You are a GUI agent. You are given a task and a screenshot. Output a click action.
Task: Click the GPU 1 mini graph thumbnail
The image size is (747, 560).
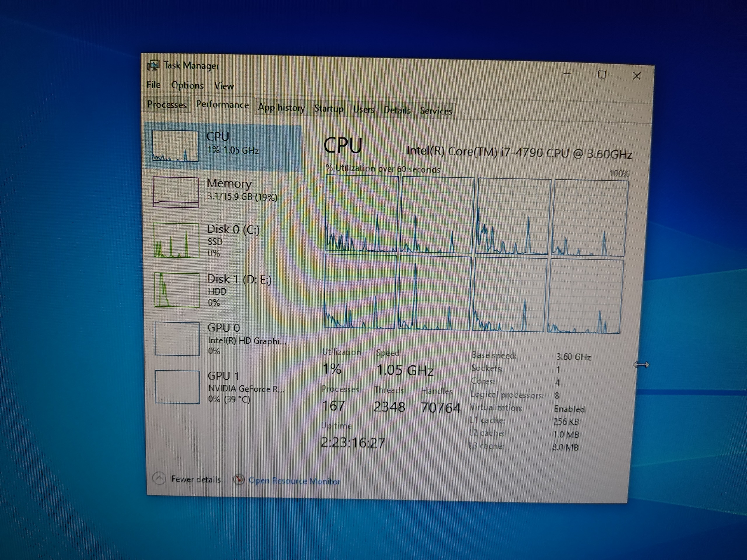click(178, 387)
